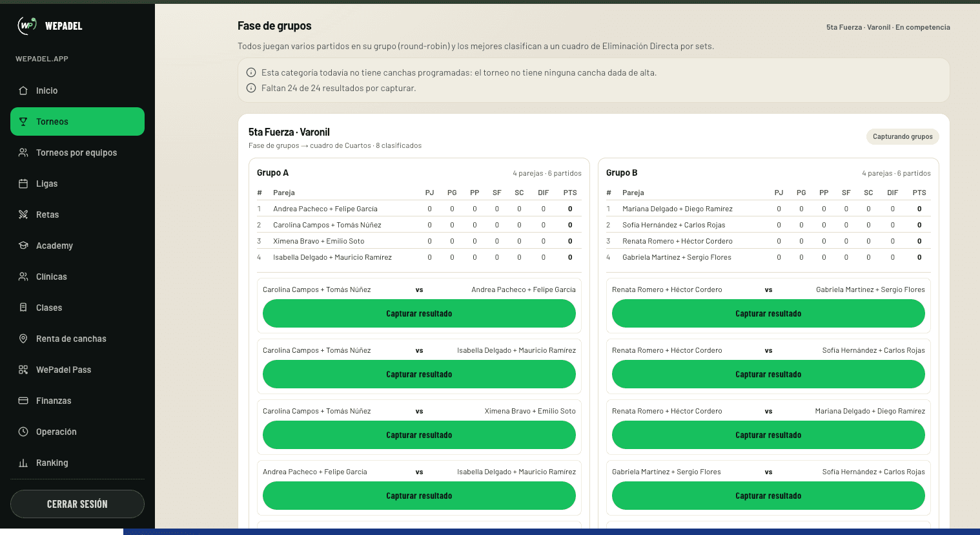Capture result for Gabriela Martínez vs Sofía Hernández
Screen dimensions: 980x535
(768, 496)
